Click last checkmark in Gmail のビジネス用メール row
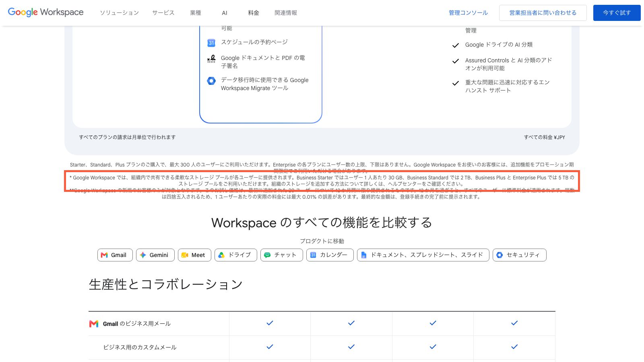644x362 pixels. click(514, 323)
